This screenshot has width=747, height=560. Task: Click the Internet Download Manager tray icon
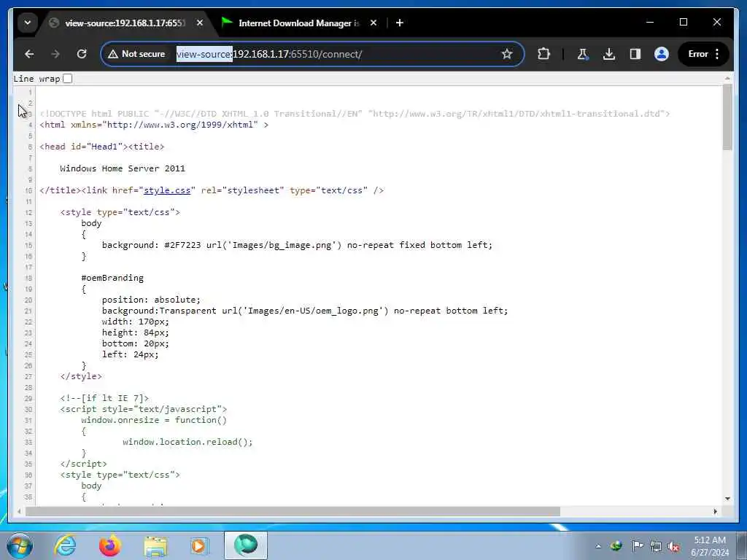tap(616, 546)
